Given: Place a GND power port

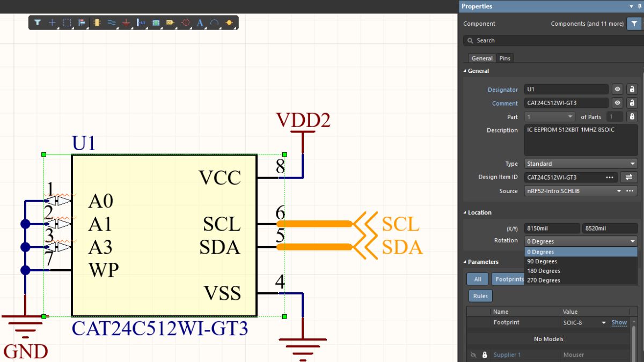Looking at the screenshot, I should [x=126, y=23].
